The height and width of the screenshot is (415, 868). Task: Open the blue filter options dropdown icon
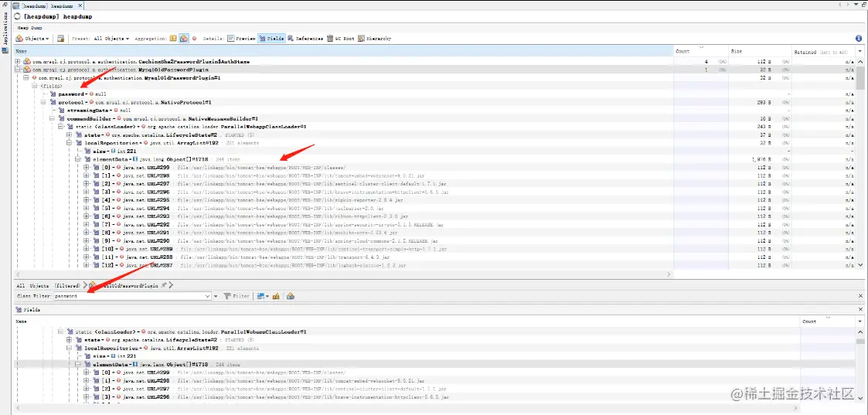pyautogui.click(x=264, y=297)
